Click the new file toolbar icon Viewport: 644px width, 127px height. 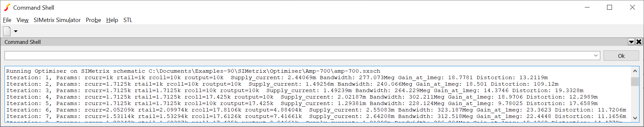click(7, 31)
